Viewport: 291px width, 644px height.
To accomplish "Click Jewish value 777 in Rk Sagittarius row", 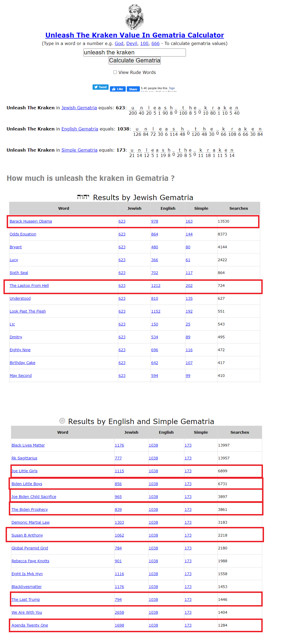I will point(118,458).
